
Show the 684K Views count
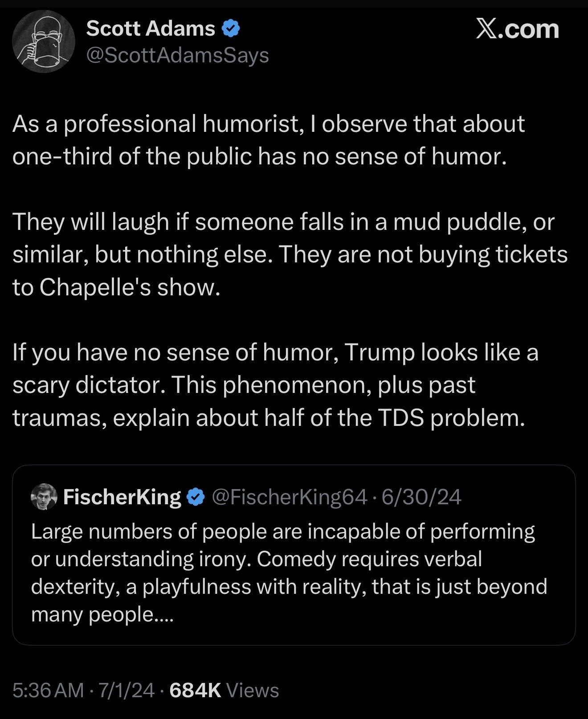[x=224, y=690]
